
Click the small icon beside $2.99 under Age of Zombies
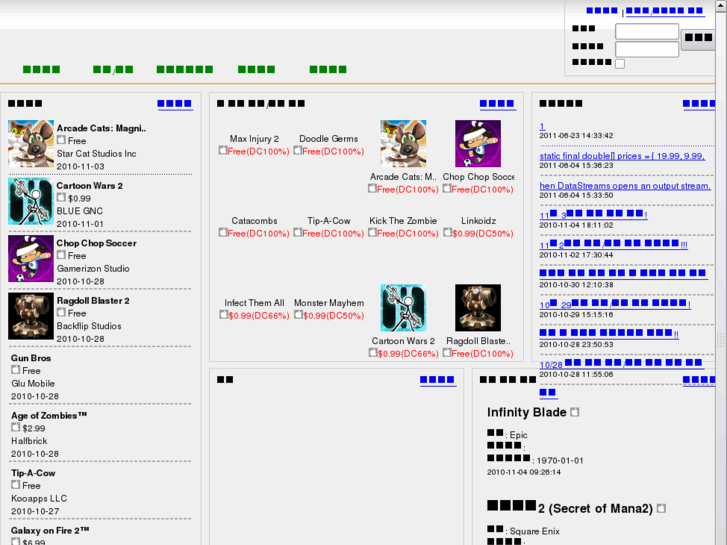coord(16,427)
